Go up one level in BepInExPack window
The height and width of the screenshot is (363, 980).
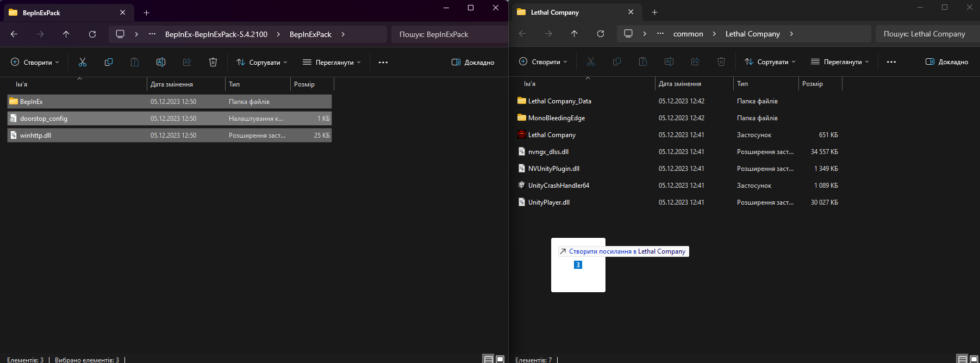tap(66, 34)
